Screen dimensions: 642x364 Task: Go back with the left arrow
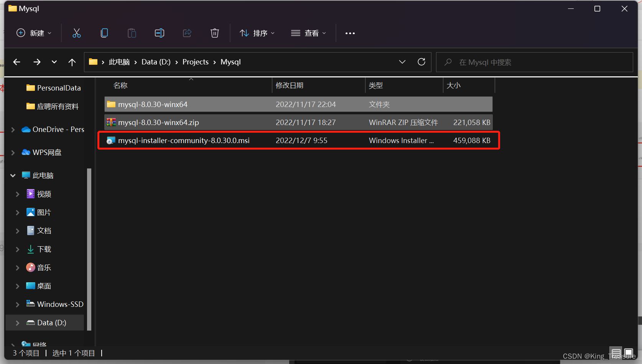[x=17, y=62]
